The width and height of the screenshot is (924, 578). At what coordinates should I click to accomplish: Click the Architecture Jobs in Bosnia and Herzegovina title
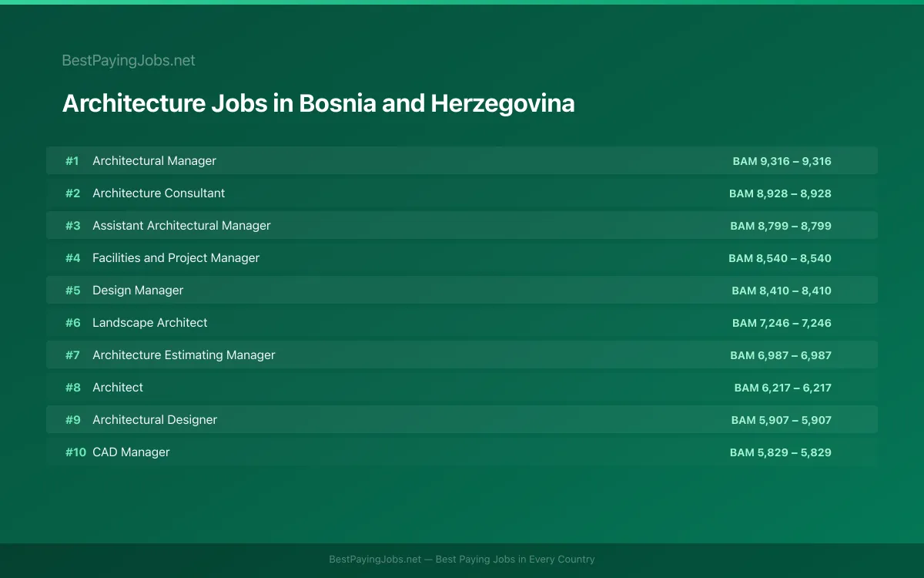(x=318, y=103)
